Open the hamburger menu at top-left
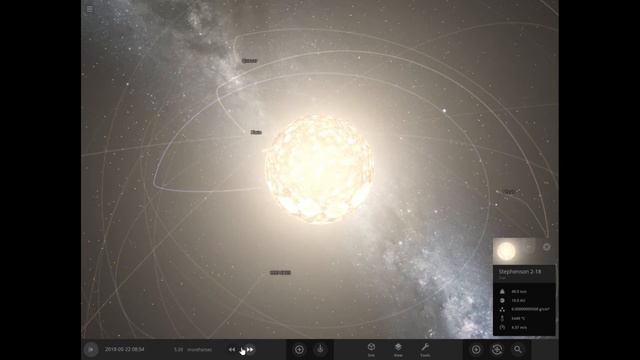The image size is (640, 360). [90, 9]
